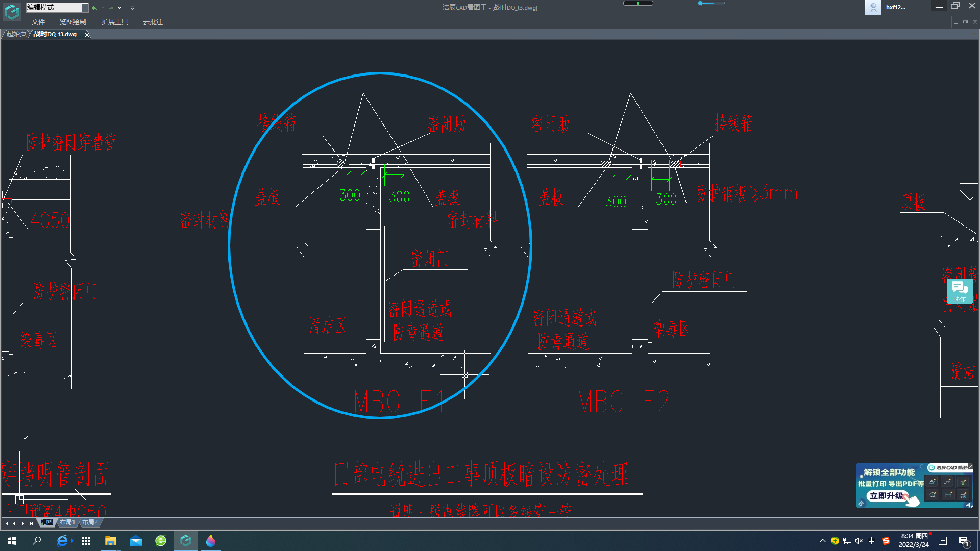Image resolution: width=980 pixels, height=551 pixels.
Task: Go to the previous layout tab
Action: pyautogui.click(x=14, y=523)
